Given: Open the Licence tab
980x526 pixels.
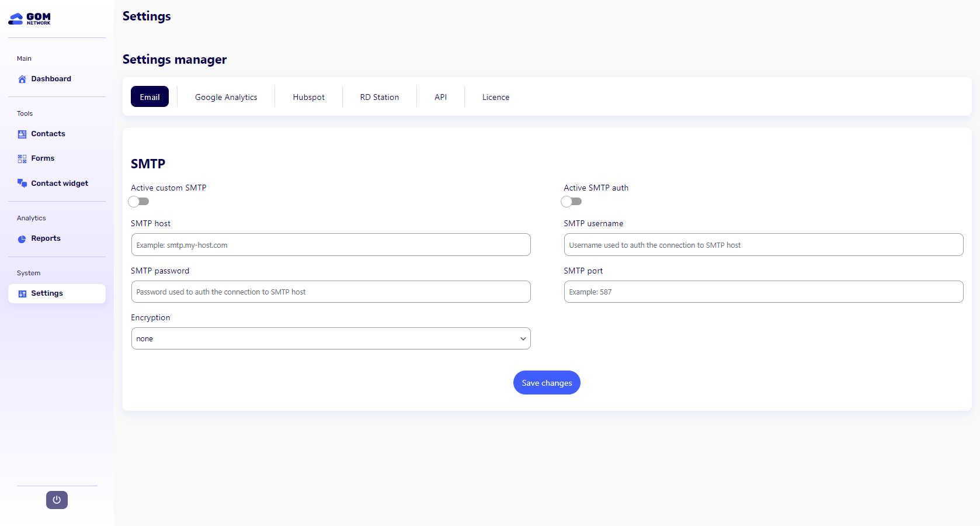Looking at the screenshot, I should tap(496, 97).
